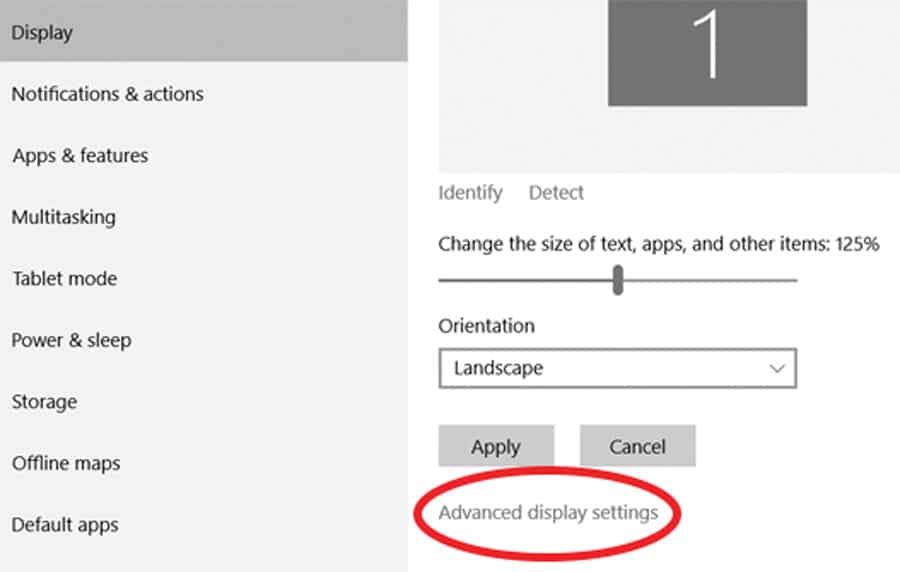Click the text size 125% label

[658, 244]
